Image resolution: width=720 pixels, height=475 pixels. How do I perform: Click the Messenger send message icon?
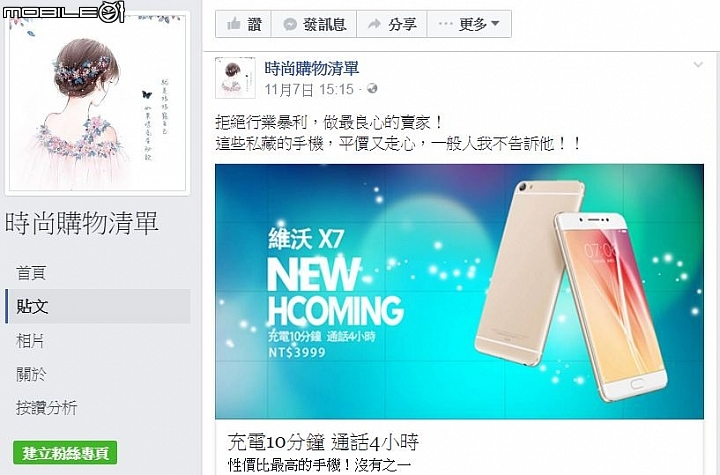(x=290, y=24)
